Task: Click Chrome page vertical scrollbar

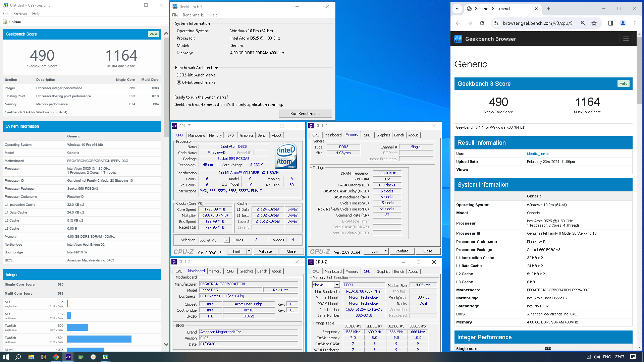Action: point(640,70)
